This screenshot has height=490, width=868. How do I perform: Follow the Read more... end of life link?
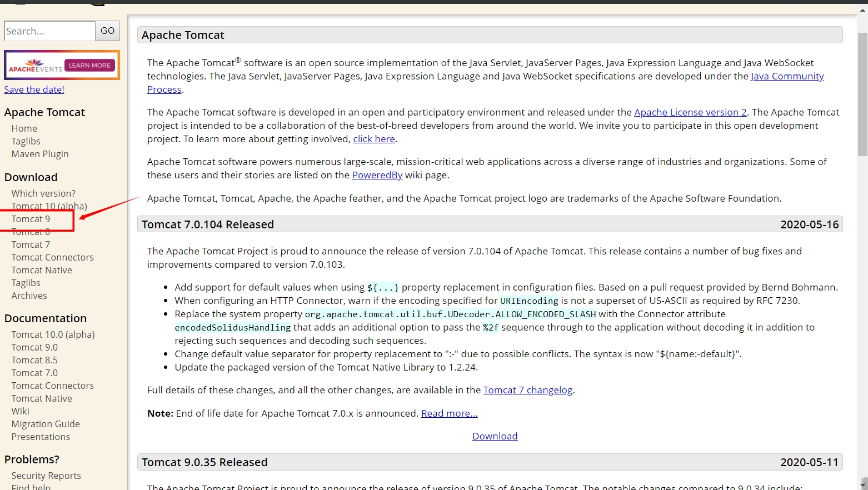pos(450,413)
